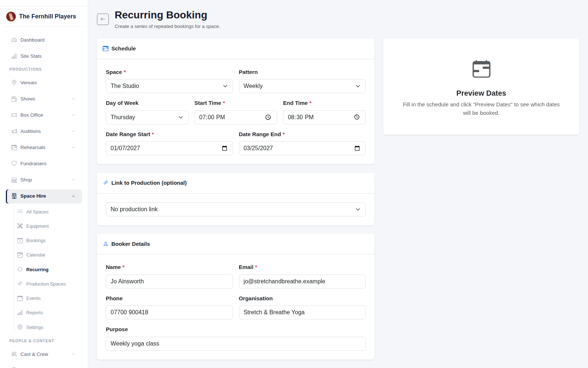Click the Equipment tools icon in sidebar
Screen dimensions: 588x368
[x=20, y=226]
